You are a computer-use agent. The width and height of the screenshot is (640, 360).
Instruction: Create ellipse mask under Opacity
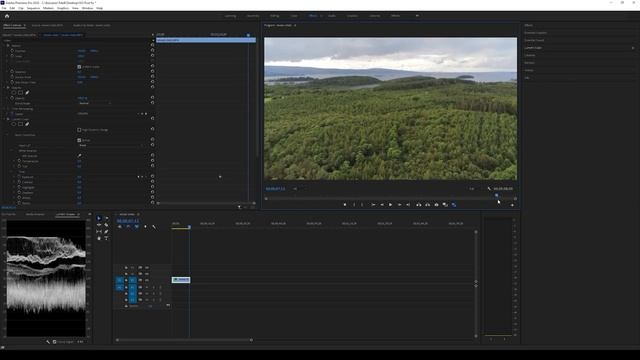coord(13,93)
